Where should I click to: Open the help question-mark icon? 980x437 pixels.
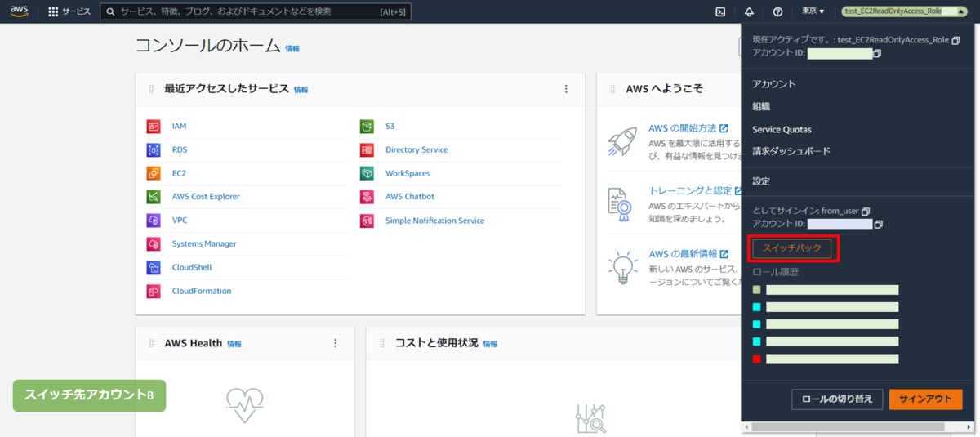point(777,11)
